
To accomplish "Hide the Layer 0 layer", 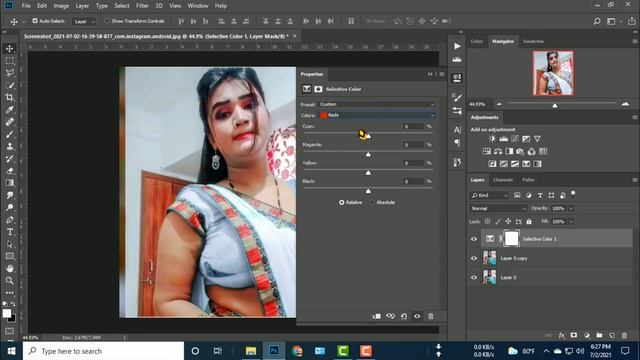I will point(474,278).
